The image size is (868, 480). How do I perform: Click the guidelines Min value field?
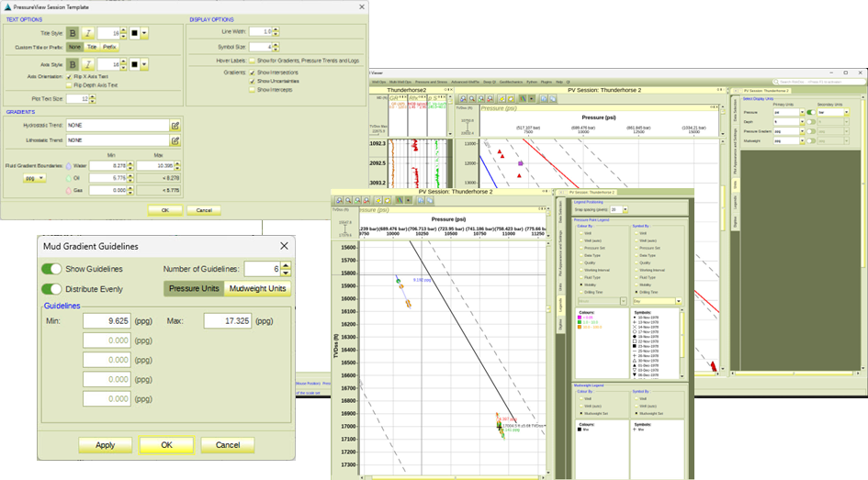[107, 321]
